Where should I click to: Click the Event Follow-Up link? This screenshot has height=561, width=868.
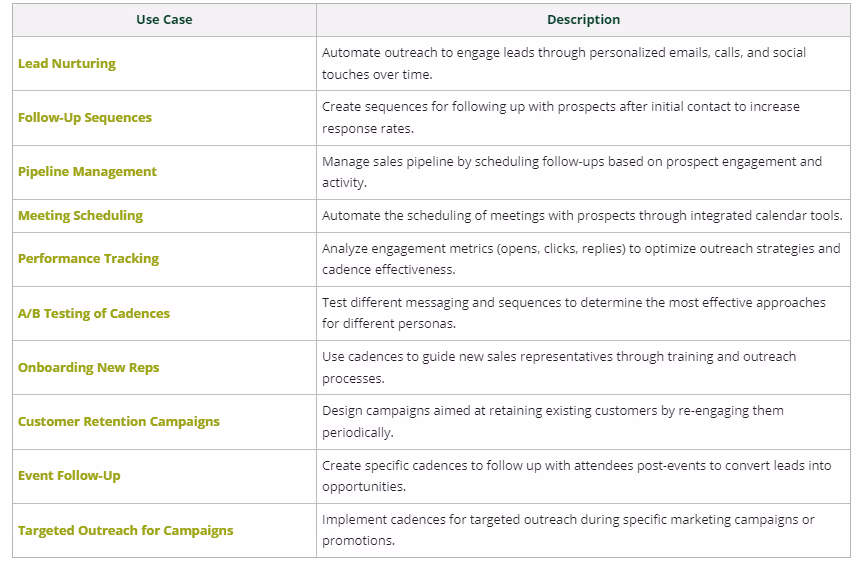click(x=69, y=476)
